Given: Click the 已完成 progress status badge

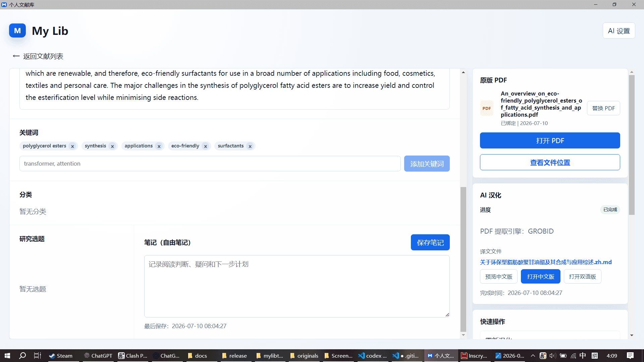Looking at the screenshot, I should tap(610, 209).
